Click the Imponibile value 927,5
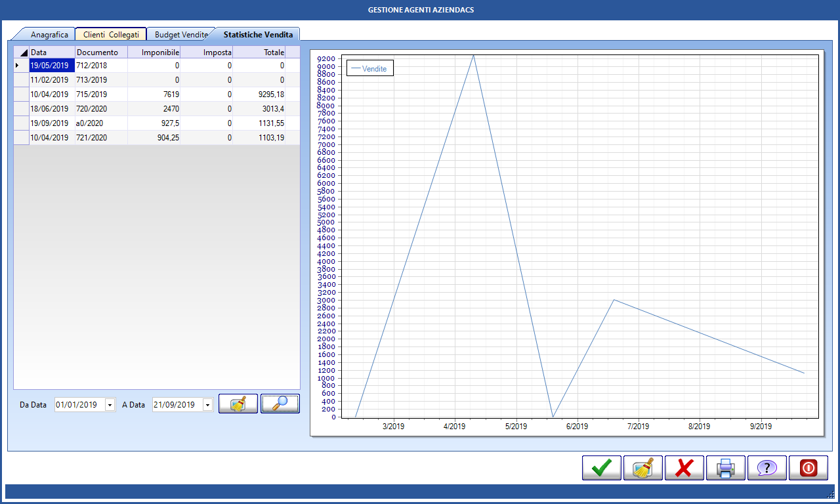The width and height of the screenshot is (840, 504). (x=154, y=123)
